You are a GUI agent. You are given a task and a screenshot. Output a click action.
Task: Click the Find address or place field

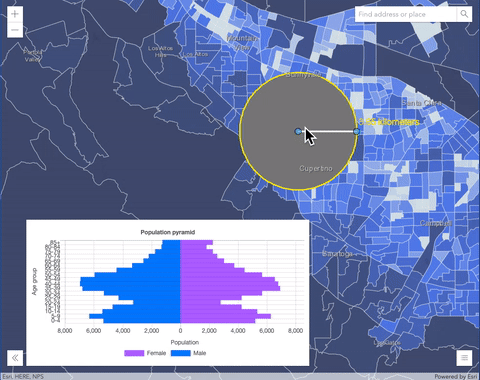pos(406,14)
